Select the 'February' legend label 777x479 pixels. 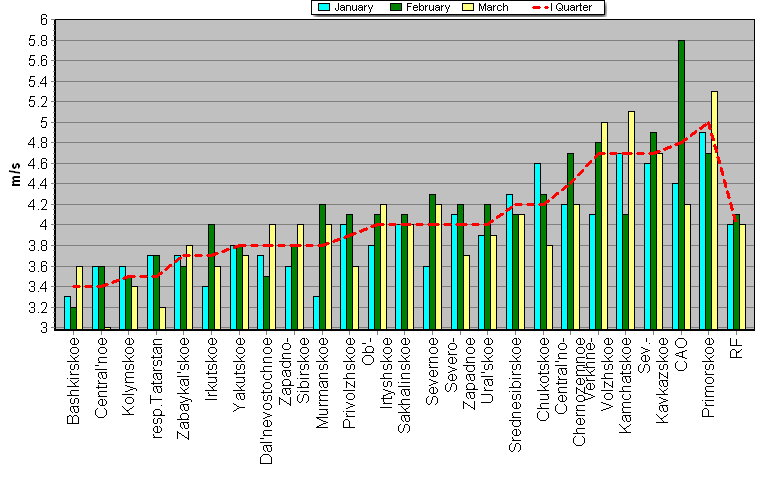(x=428, y=7)
